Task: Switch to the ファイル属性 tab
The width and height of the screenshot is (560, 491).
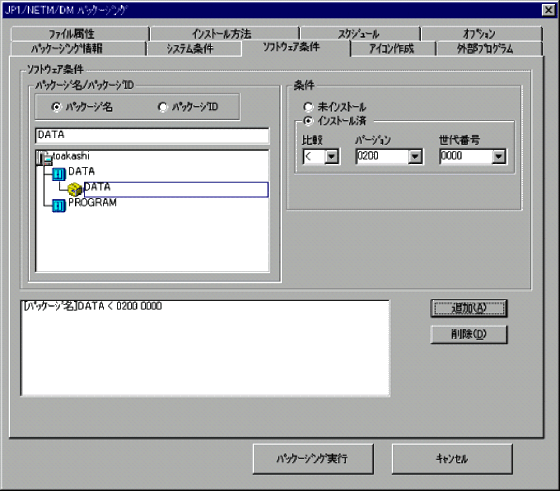Action: (80, 34)
